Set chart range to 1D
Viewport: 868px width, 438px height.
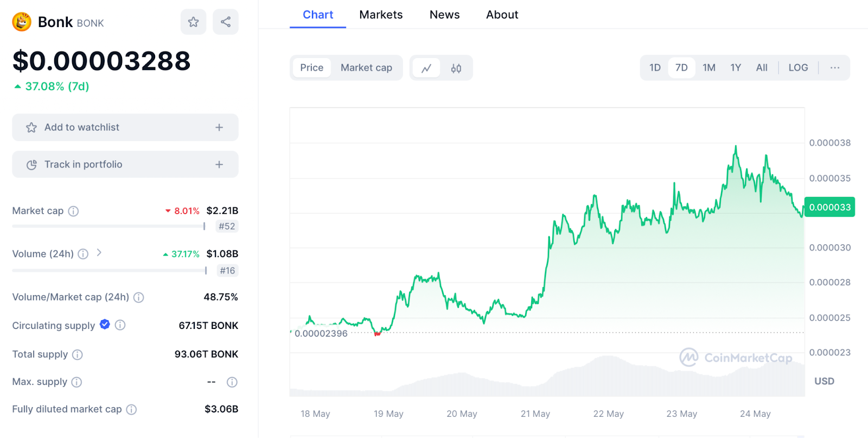click(x=655, y=68)
